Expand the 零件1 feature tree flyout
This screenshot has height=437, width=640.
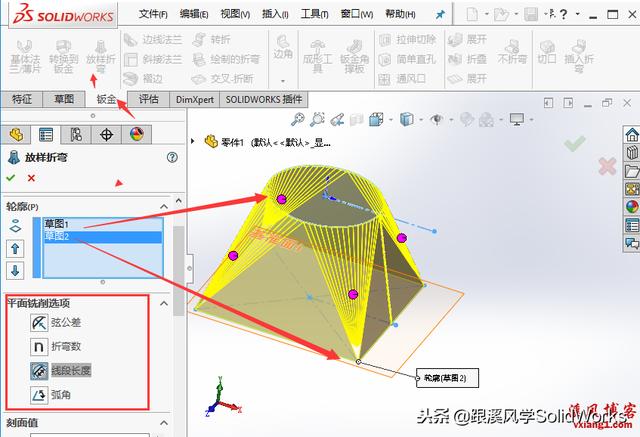pos(210,141)
